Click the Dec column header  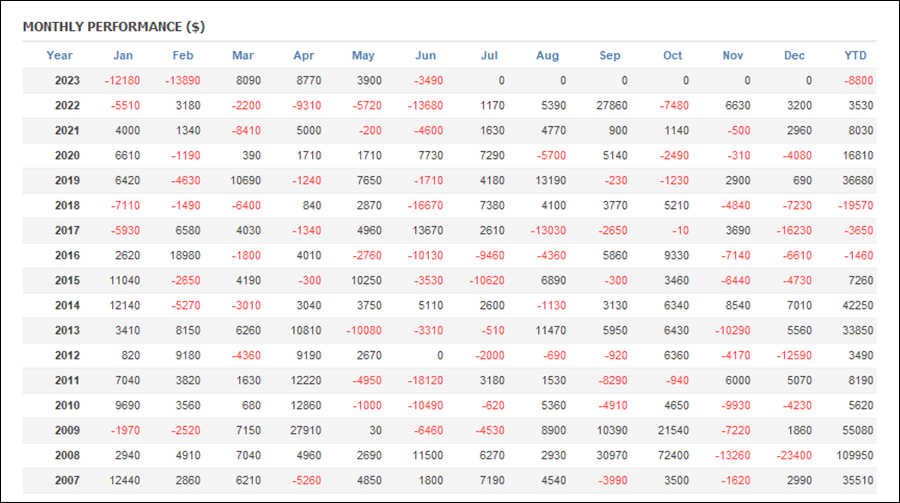(x=794, y=55)
